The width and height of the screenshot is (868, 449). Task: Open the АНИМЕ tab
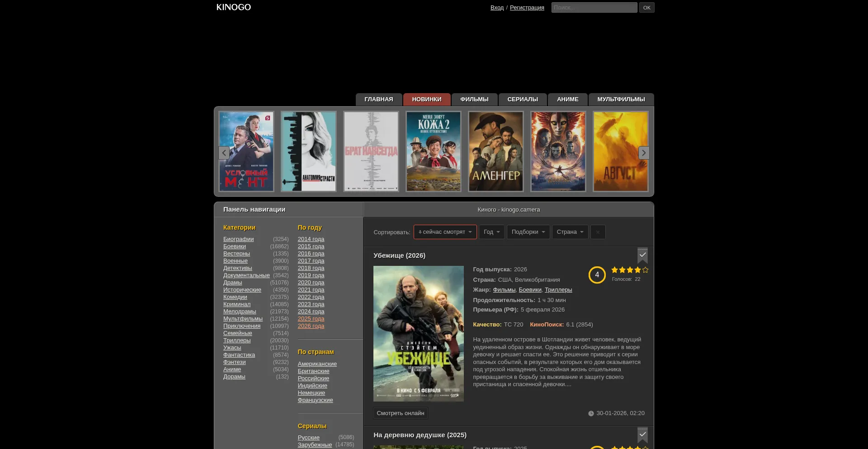tap(568, 99)
